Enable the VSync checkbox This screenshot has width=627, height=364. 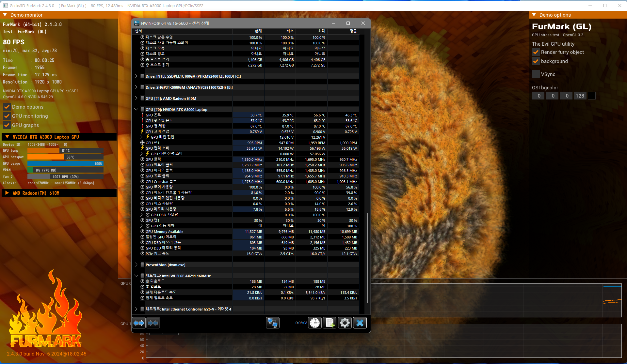536,74
